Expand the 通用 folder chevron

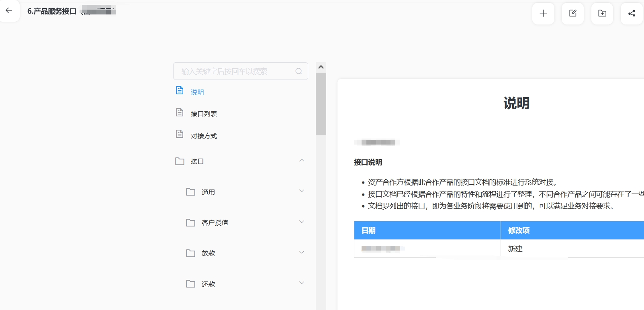(302, 191)
